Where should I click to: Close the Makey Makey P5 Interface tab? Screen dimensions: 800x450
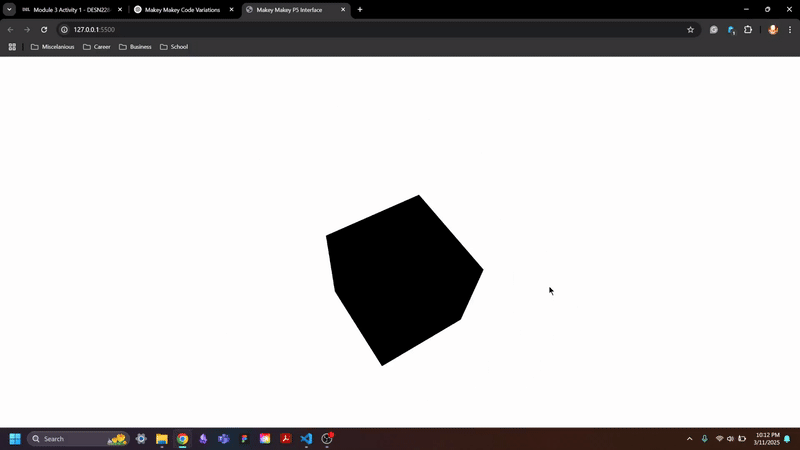(343, 10)
